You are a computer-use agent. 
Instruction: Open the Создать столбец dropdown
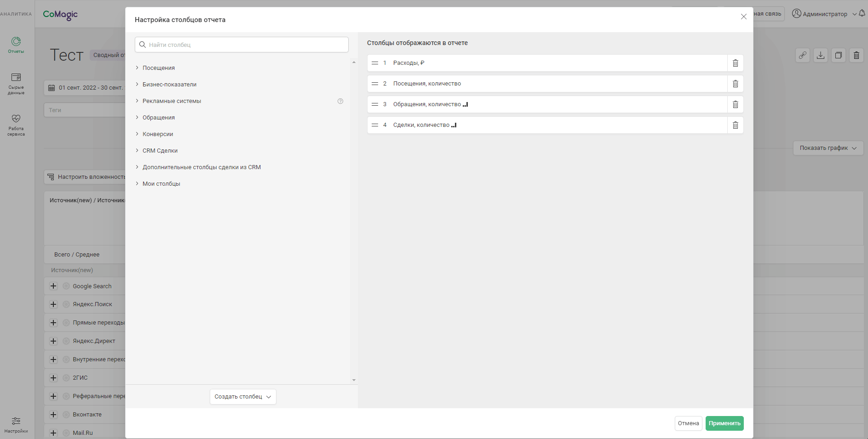pyautogui.click(x=243, y=397)
